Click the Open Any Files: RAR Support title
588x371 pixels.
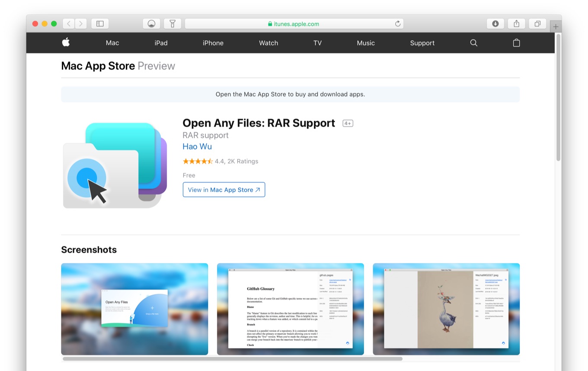coord(259,123)
